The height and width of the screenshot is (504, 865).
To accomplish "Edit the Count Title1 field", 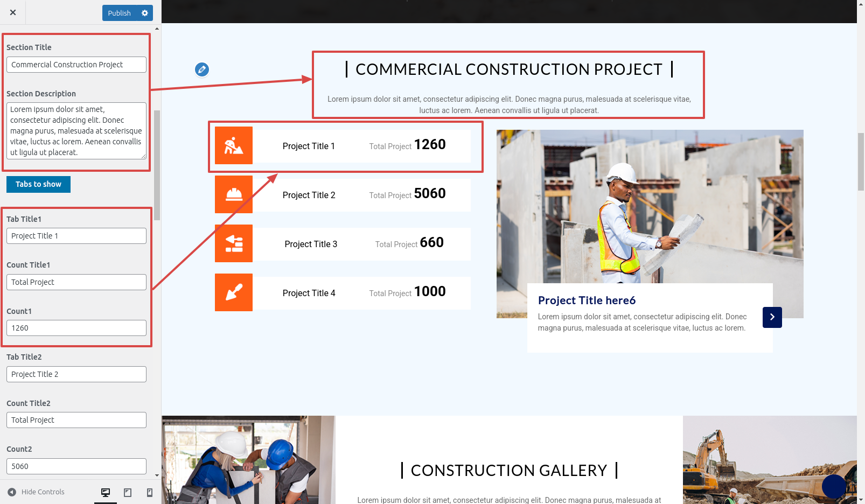I will 76,282.
